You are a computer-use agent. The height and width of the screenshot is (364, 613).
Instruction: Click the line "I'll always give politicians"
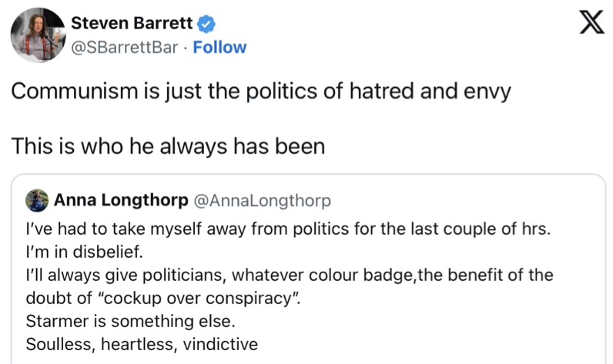click(x=290, y=276)
